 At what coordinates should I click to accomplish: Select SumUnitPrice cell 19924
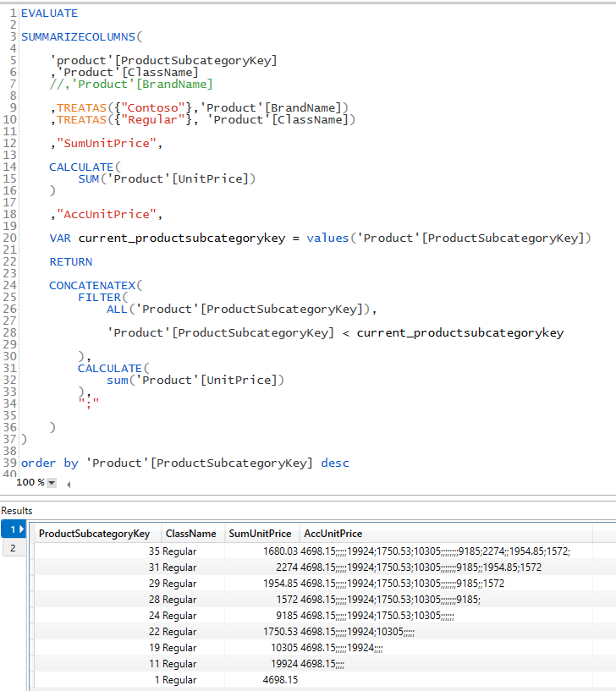(x=262, y=664)
